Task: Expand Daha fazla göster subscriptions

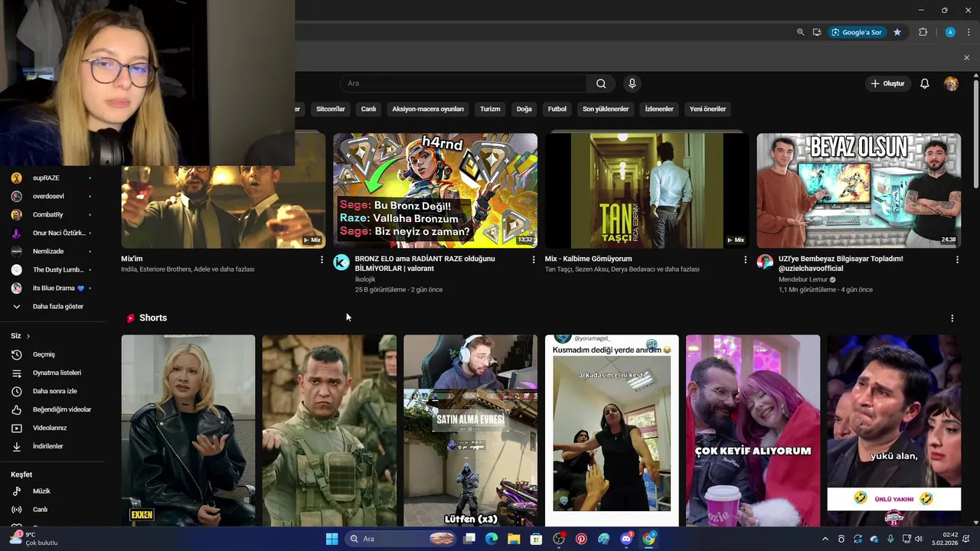Action: pyautogui.click(x=52, y=306)
